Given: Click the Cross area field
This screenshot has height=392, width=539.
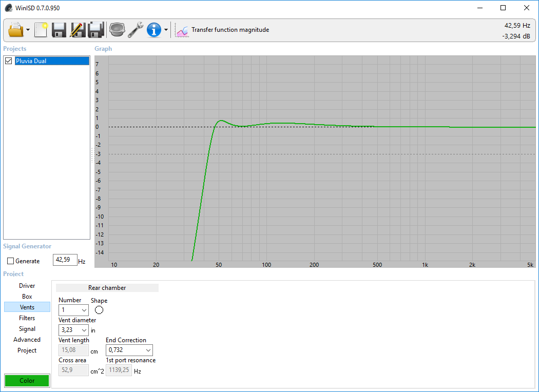Looking at the screenshot, I should (73, 370).
